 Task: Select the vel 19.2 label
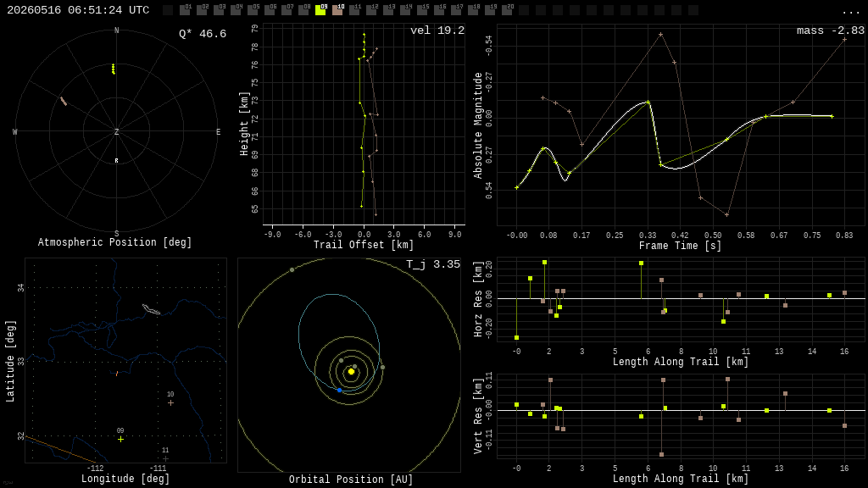[437, 30]
